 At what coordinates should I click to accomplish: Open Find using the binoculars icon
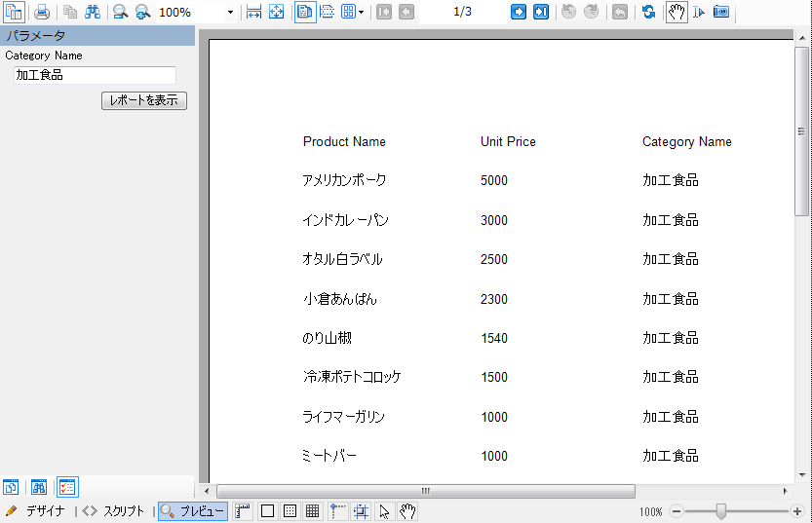coord(93,12)
